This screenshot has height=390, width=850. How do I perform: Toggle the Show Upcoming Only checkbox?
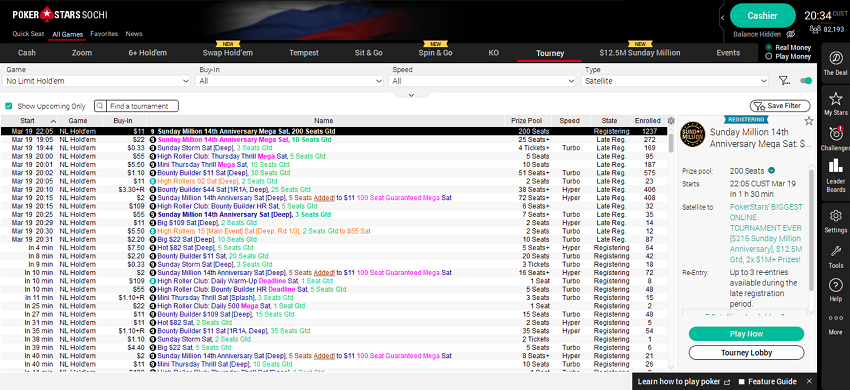click(x=9, y=106)
